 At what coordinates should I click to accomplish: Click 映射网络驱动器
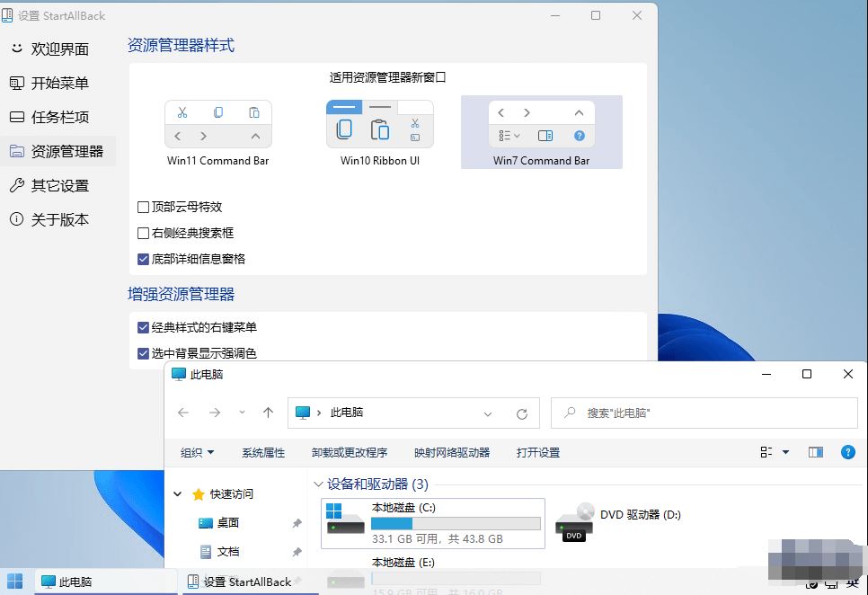coord(452,453)
